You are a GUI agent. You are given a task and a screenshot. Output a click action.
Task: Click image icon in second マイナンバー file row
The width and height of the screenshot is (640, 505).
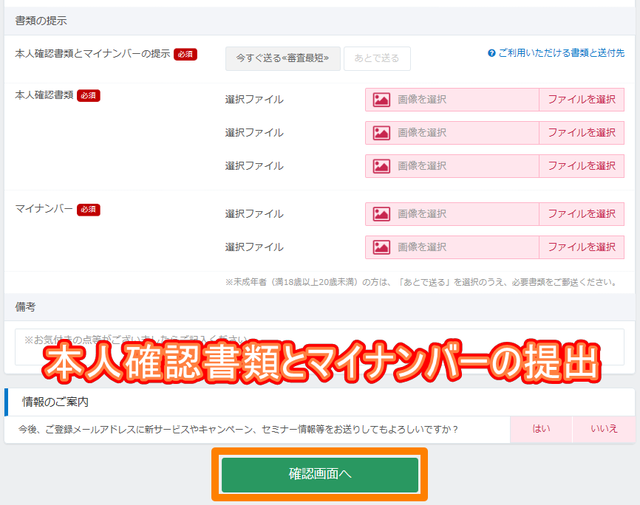click(x=381, y=247)
